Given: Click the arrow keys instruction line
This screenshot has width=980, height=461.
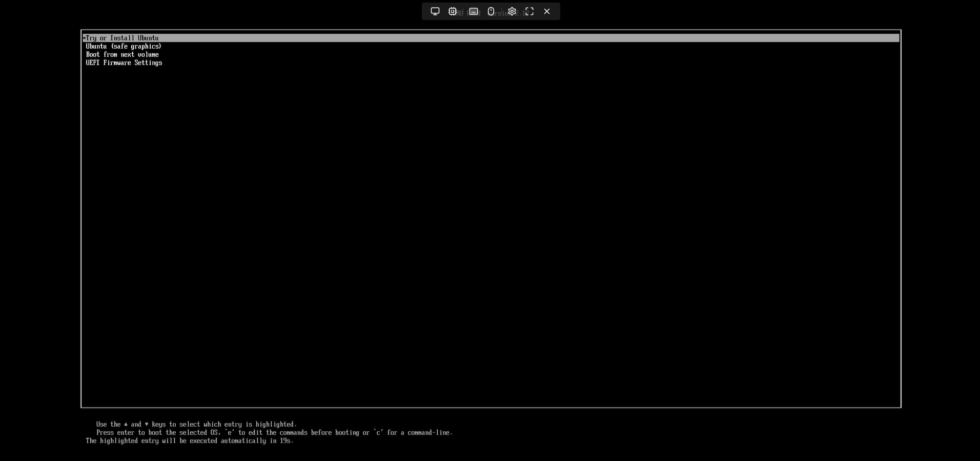Looking at the screenshot, I should point(197,425).
